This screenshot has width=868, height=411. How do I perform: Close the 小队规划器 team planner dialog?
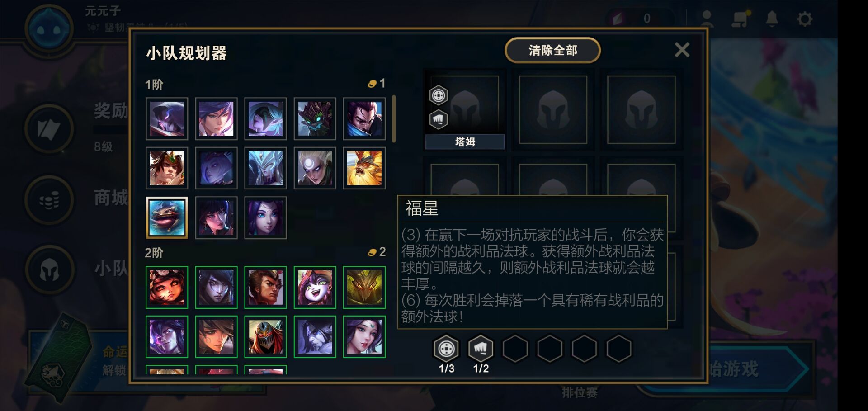tap(682, 50)
